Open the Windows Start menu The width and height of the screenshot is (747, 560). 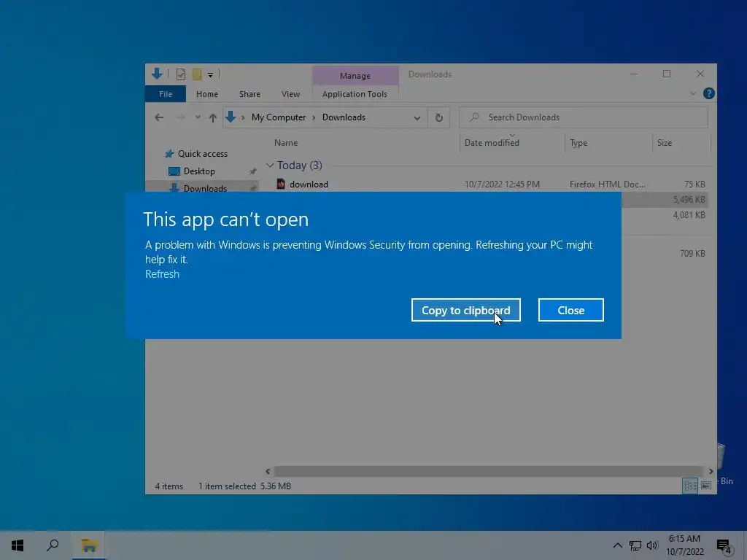pyautogui.click(x=18, y=545)
